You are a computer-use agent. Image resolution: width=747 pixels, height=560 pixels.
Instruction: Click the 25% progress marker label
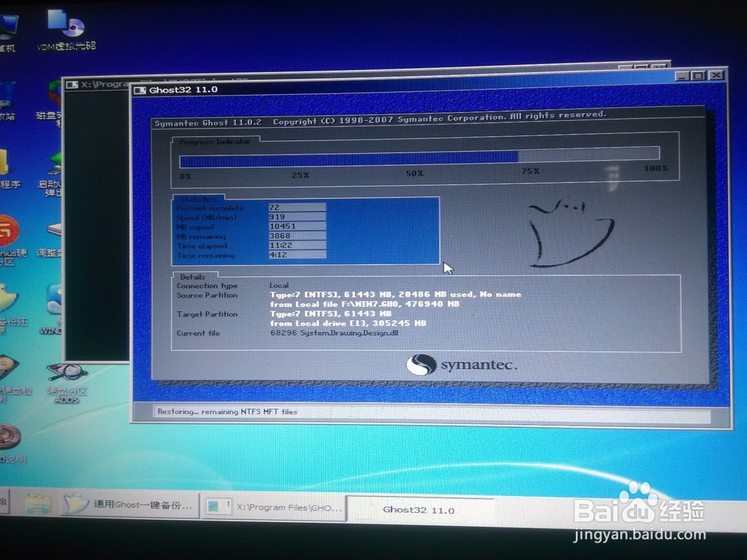click(300, 175)
